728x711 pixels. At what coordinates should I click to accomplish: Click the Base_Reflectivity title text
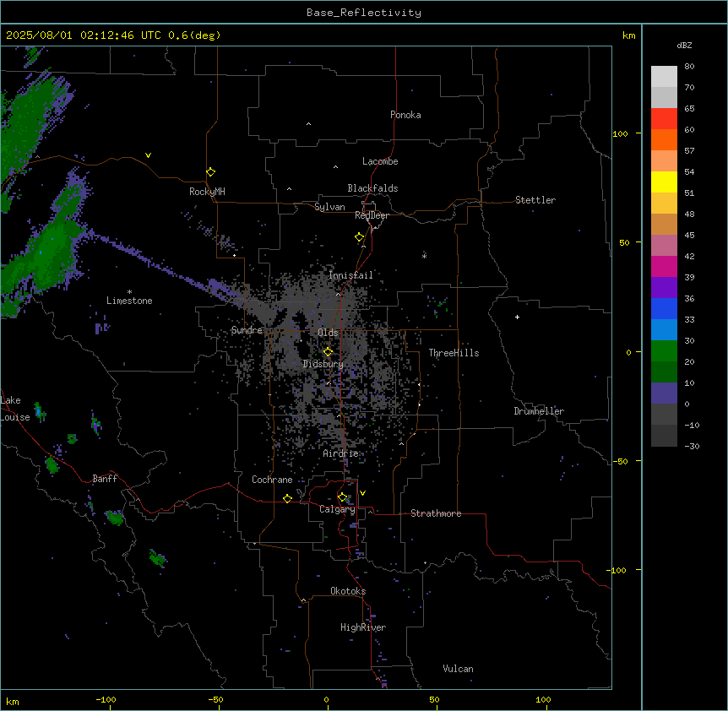(x=364, y=13)
